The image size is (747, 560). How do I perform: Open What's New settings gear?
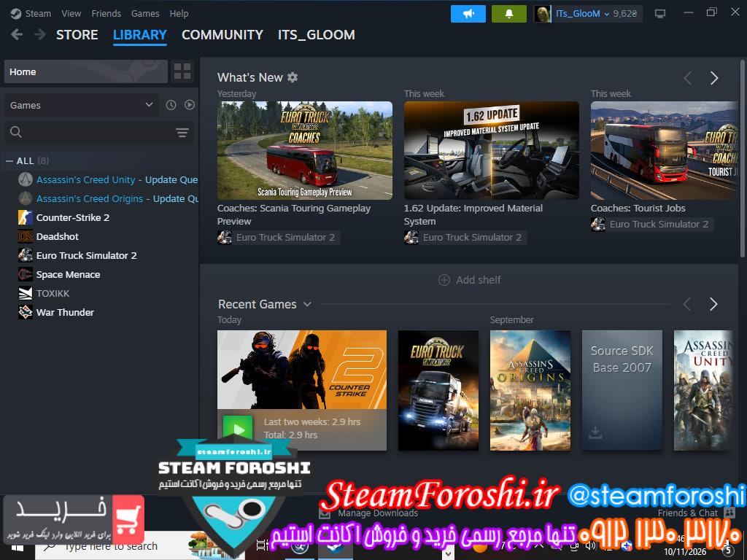pyautogui.click(x=293, y=77)
